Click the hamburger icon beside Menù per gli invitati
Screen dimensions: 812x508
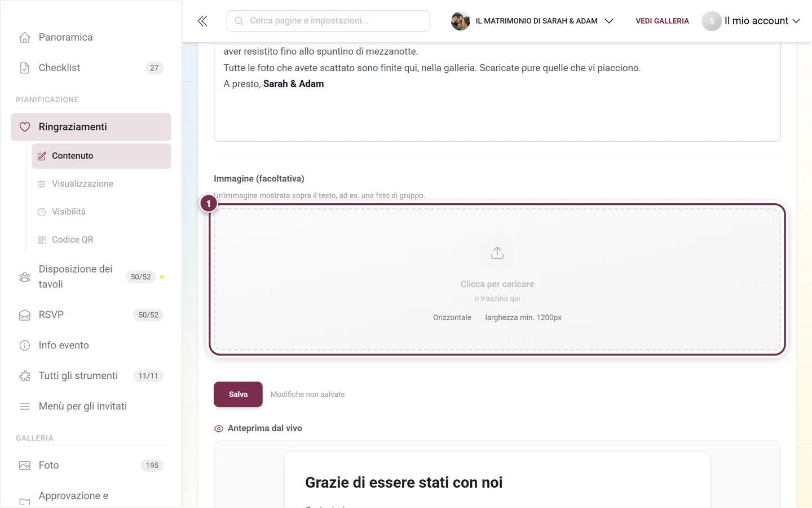[25, 406]
